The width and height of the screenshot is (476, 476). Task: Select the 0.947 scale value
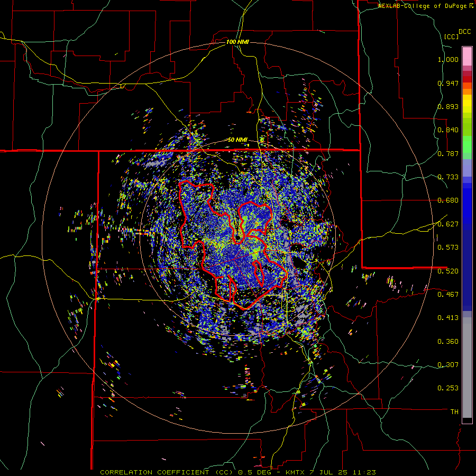pyautogui.click(x=448, y=83)
